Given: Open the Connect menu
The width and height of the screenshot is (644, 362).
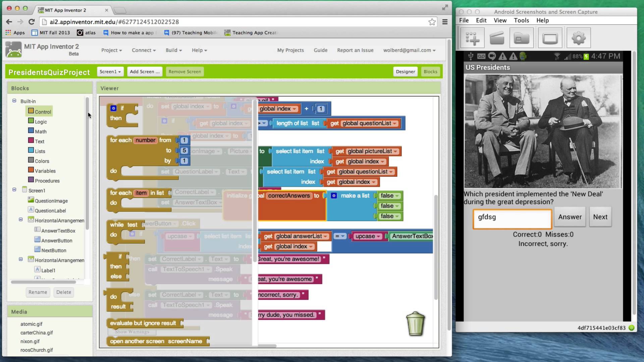Looking at the screenshot, I should tap(144, 50).
